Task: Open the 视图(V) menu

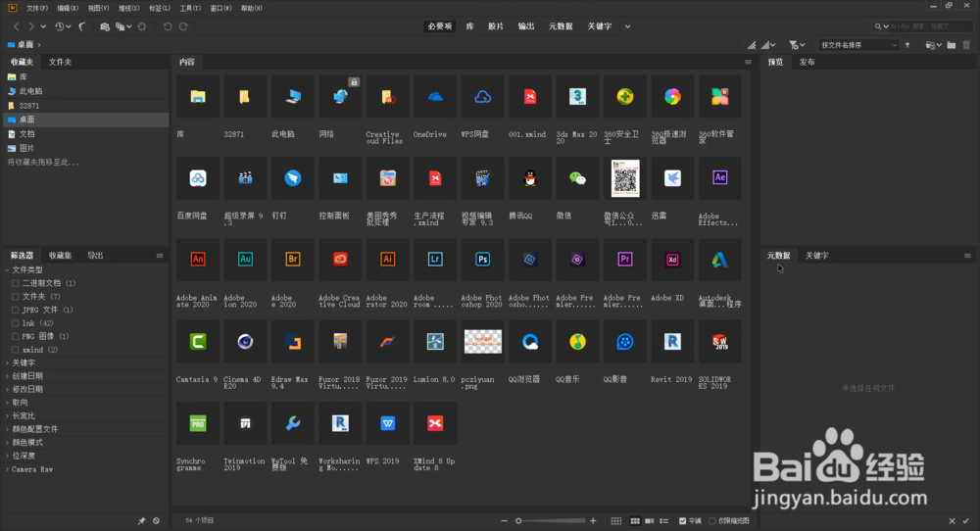Action: click(x=98, y=8)
